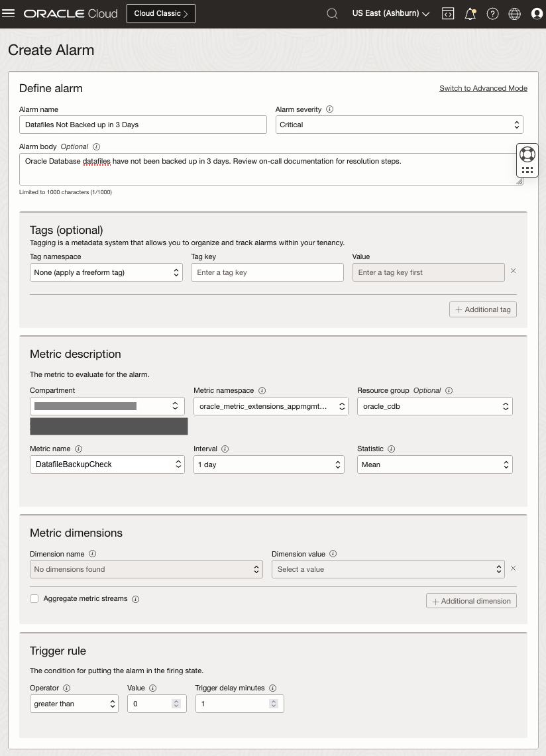Open the hamburger navigation menu
Screen dimensions: 546x756
click(9, 13)
